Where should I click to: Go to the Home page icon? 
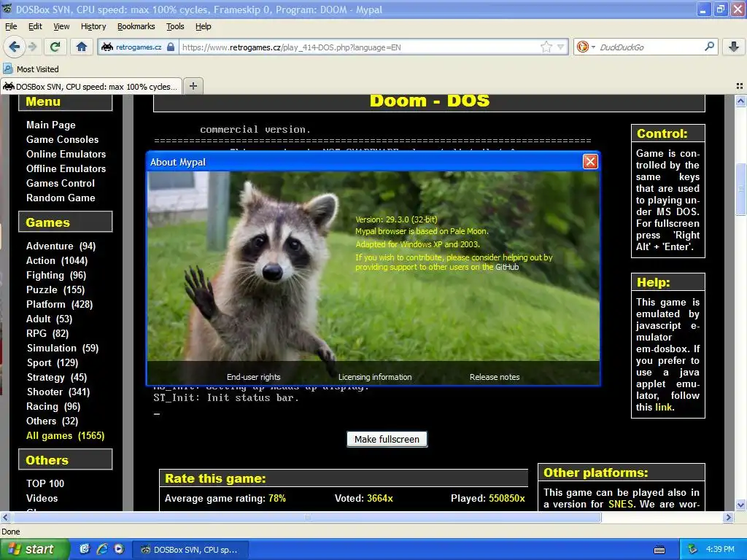pos(82,47)
